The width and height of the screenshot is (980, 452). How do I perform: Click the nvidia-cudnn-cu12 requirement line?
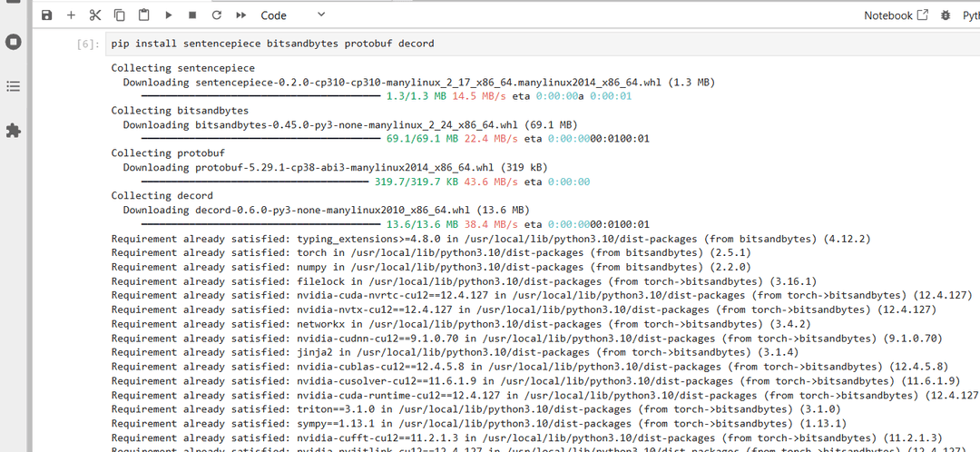(x=527, y=339)
